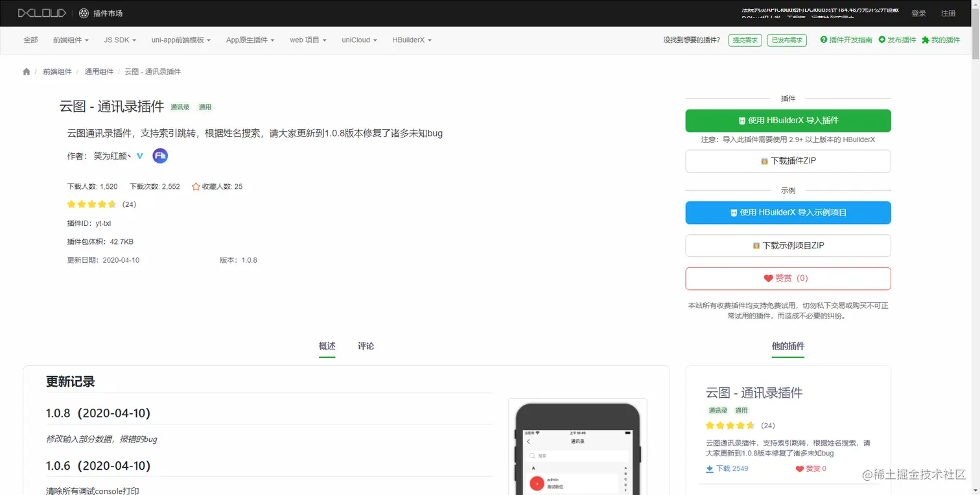
Task: Click the star icon next to 收藏人数
Action: pyautogui.click(x=196, y=187)
